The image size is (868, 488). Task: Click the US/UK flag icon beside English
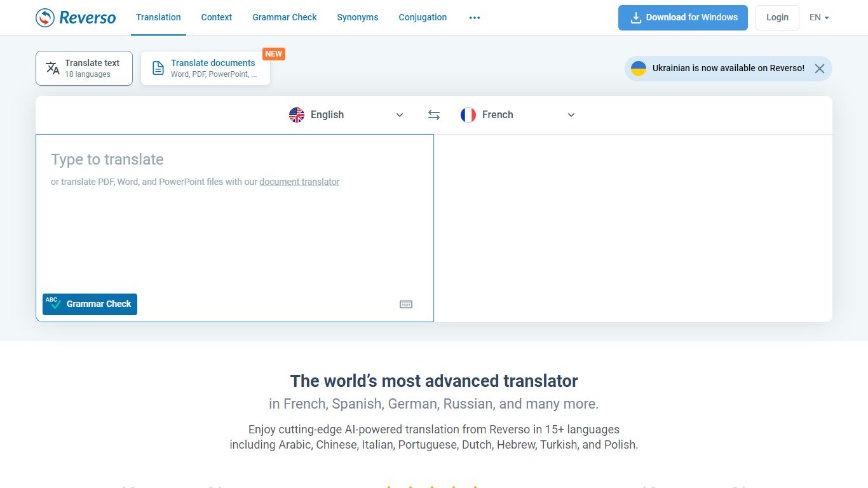click(297, 115)
